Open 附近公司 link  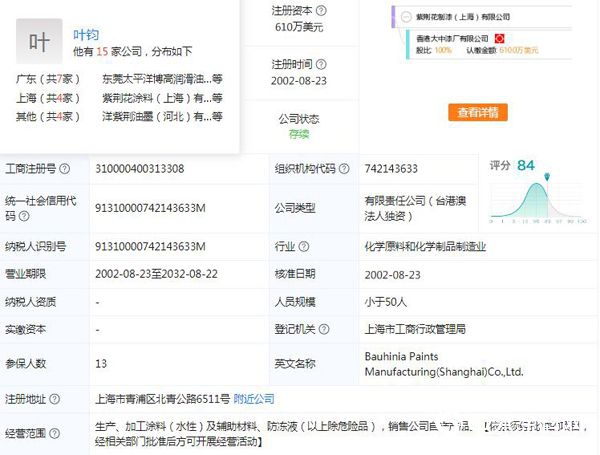coord(254,399)
